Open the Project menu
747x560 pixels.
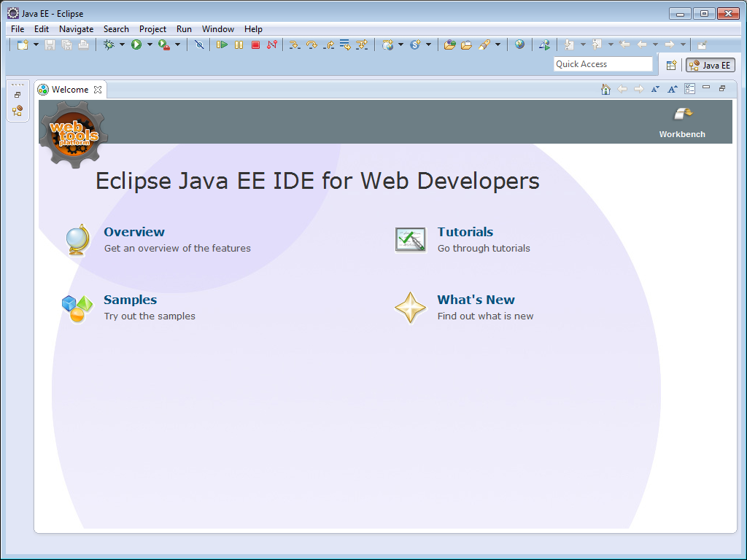152,29
